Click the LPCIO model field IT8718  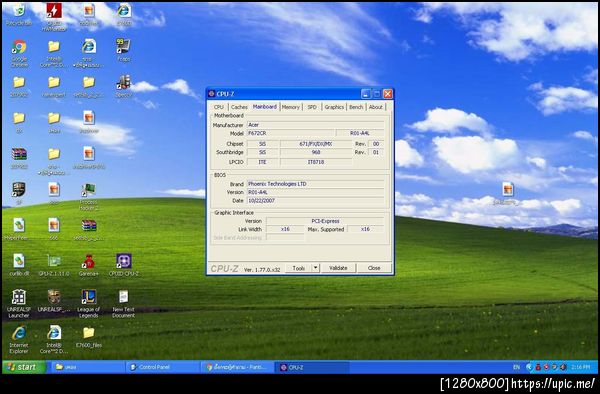point(316,162)
